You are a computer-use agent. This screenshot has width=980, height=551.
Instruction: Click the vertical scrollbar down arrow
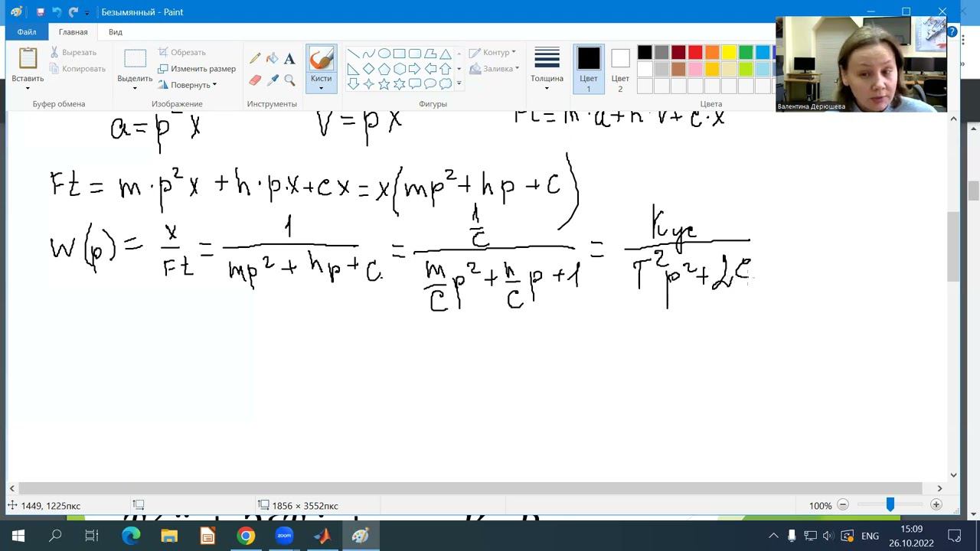tap(953, 475)
